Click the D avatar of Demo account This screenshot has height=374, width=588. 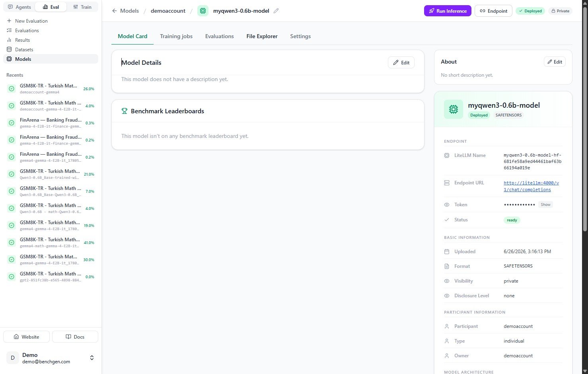tap(13, 358)
